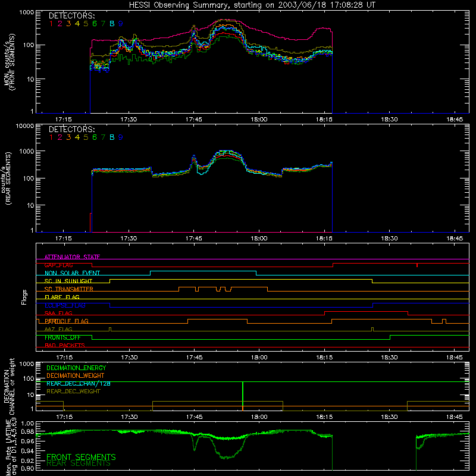The width and height of the screenshot is (476, 476).
Task: Click the HESSI Observing Summary title text
Action: point(252,5)
